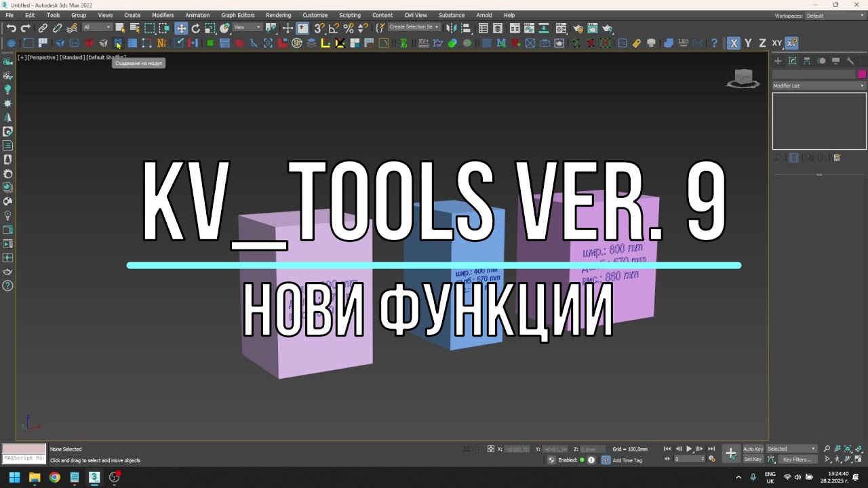868x488 pixels.
Task: Open the Modifier List dropdown
Action: (x=819, y=86)
